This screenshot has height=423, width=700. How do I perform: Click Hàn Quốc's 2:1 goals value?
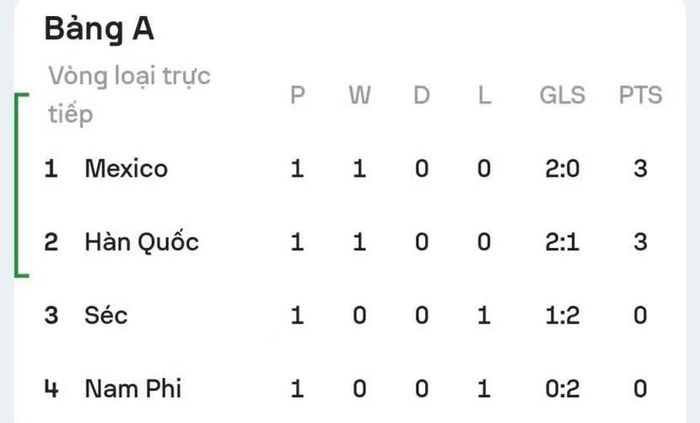[562, 242]
